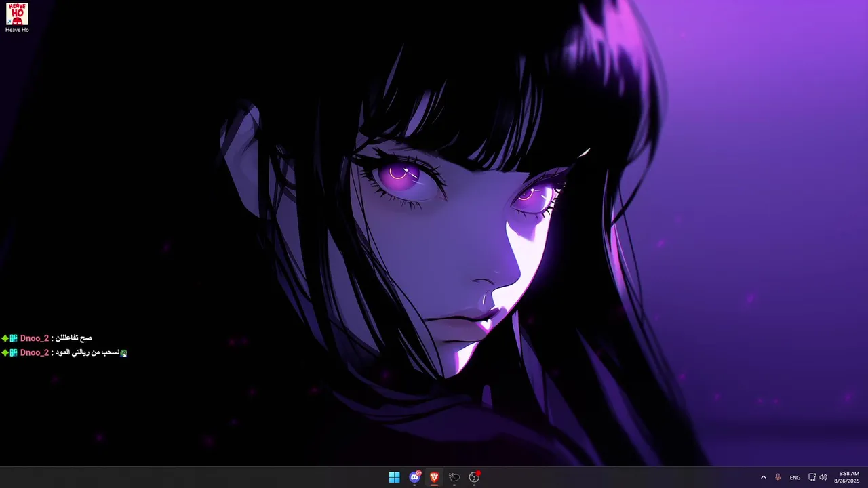Open the volume speaker icon

point(823,477)
